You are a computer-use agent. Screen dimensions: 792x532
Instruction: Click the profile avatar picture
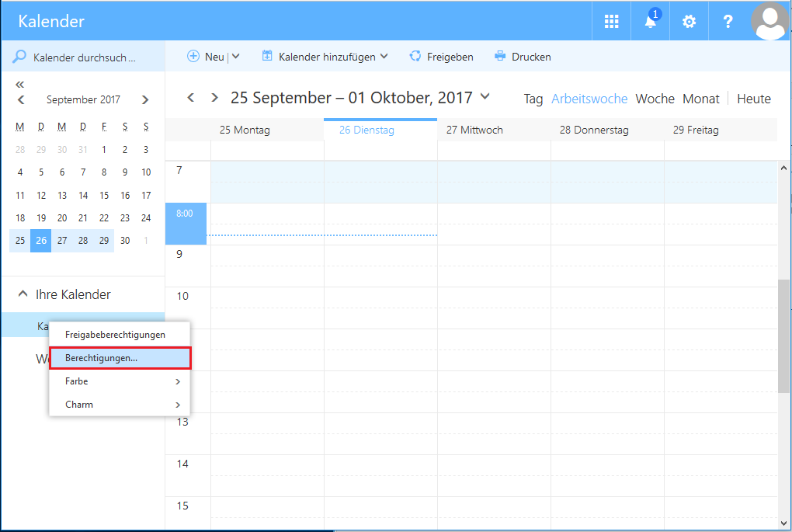point(769,21)
